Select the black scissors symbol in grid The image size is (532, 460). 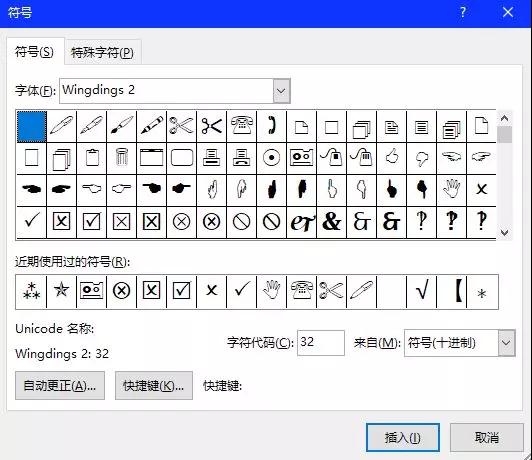(x=211, y=126)
